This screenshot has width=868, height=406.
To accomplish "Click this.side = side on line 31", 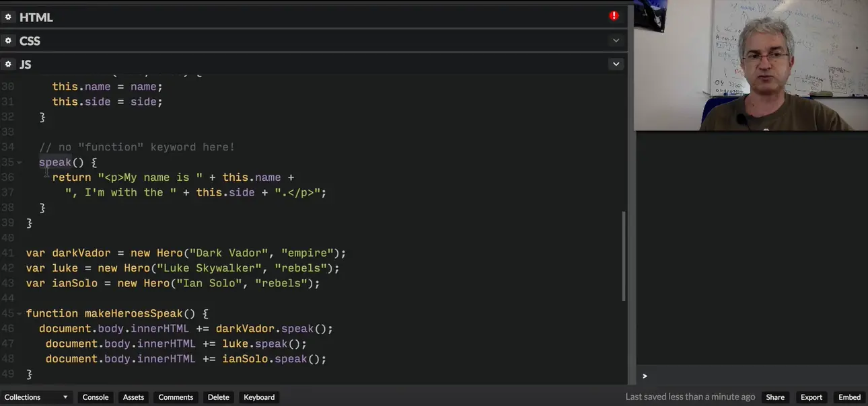I will [108, 101].
